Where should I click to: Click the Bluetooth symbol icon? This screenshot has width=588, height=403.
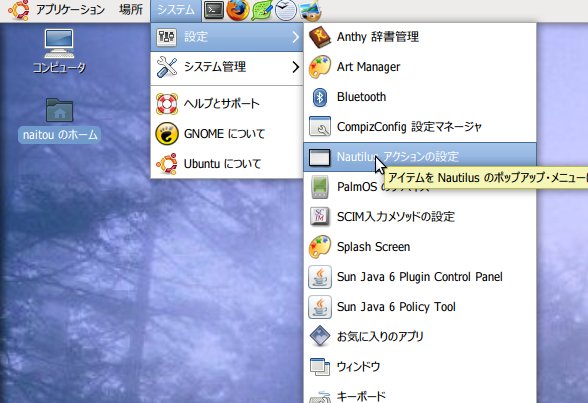pos(320,97)
